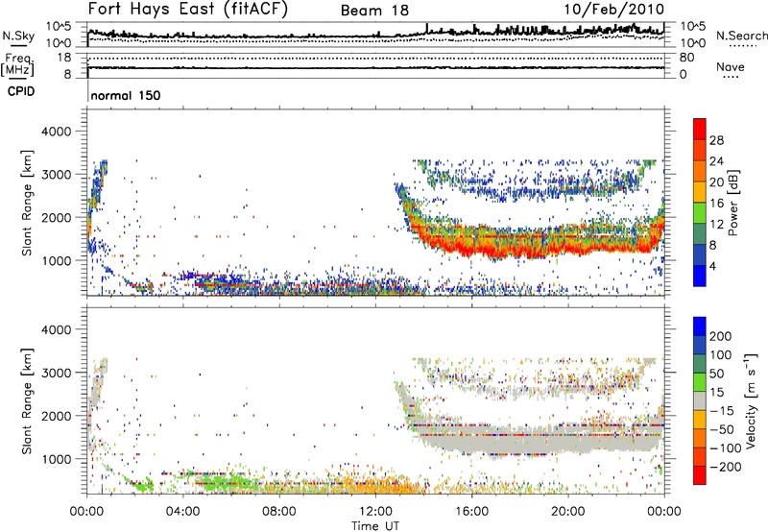Click the gray ground scatter band in velocity panel
The height and width of the screenshot is (532, 768).
click(539, 443)
